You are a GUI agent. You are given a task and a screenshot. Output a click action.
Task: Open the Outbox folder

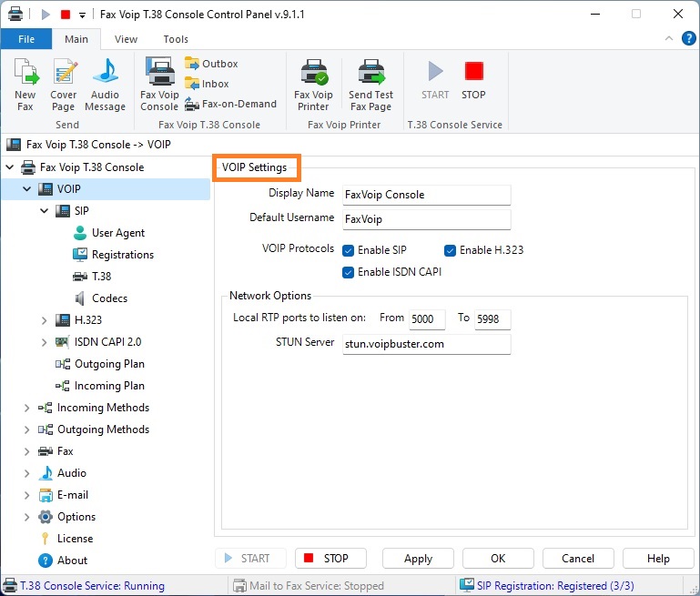click(211, 64)
